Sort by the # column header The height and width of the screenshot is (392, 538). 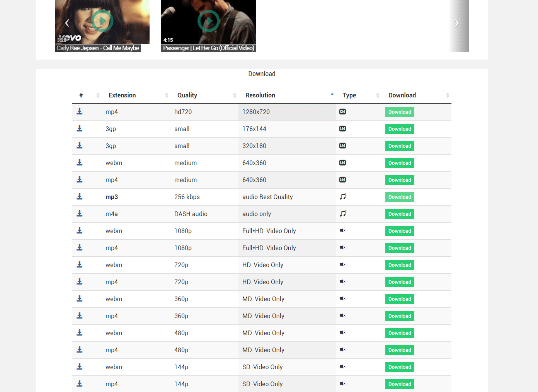click(x=81, y=95)
